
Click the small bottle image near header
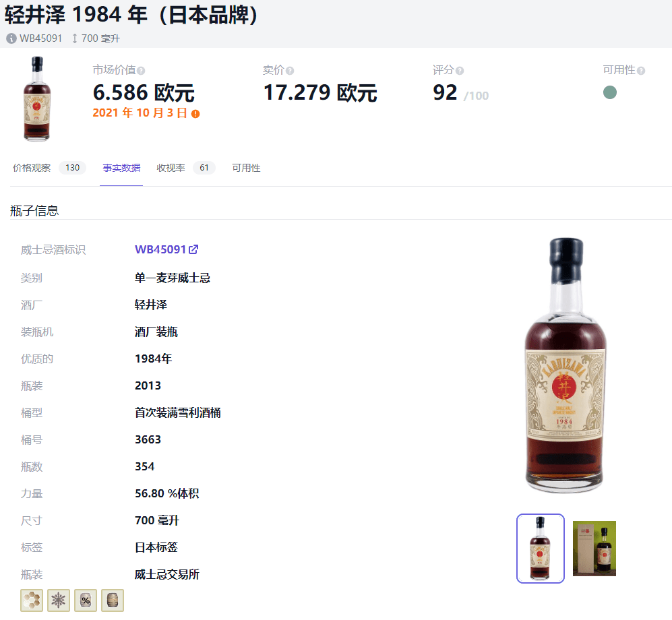pyautogui.click(x=37, y=98)
